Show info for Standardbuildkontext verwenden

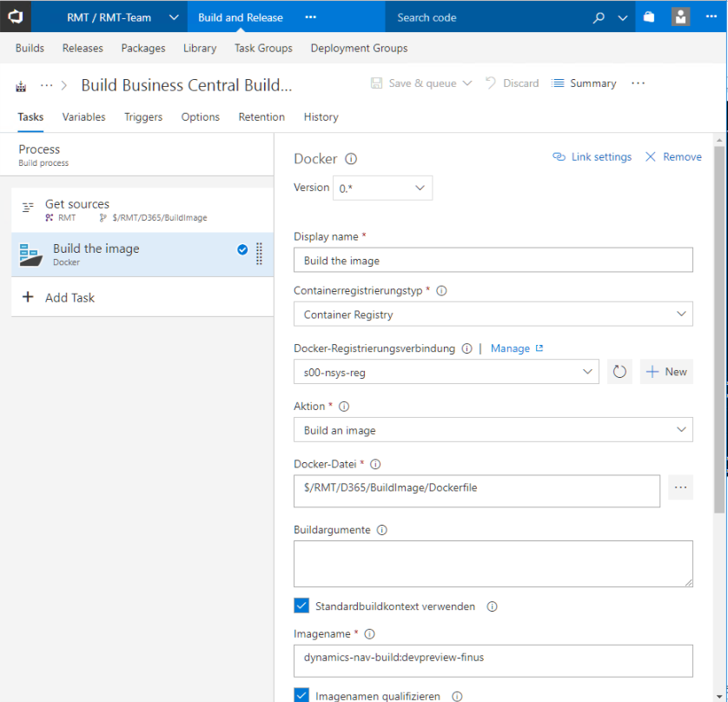pyautogui.click(x=493, y=606)
